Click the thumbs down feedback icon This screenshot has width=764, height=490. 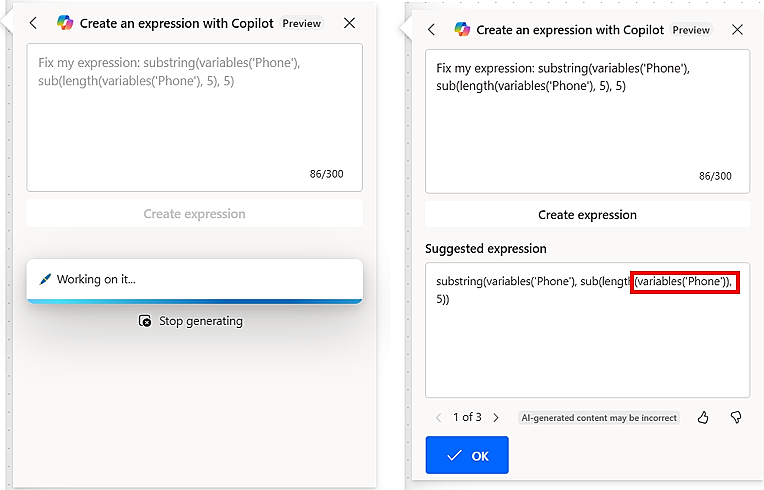(735, 417)
